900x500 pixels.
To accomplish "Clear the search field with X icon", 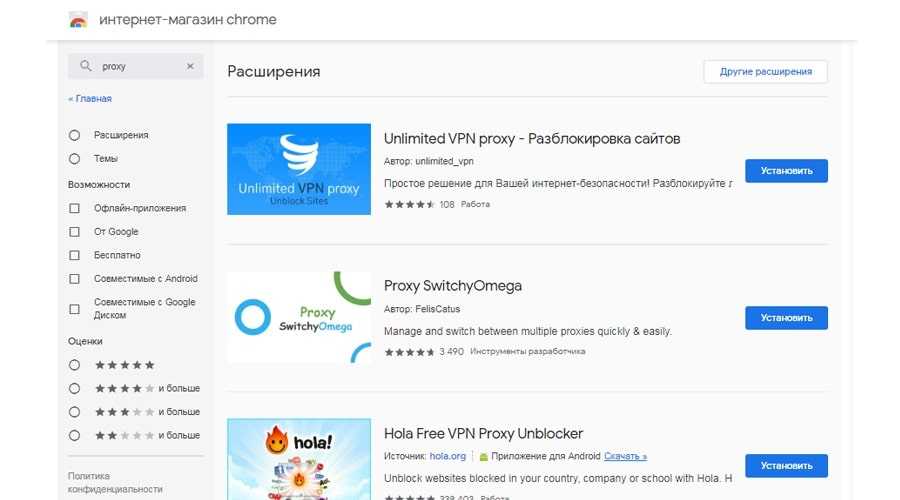I will click(190, 67).
